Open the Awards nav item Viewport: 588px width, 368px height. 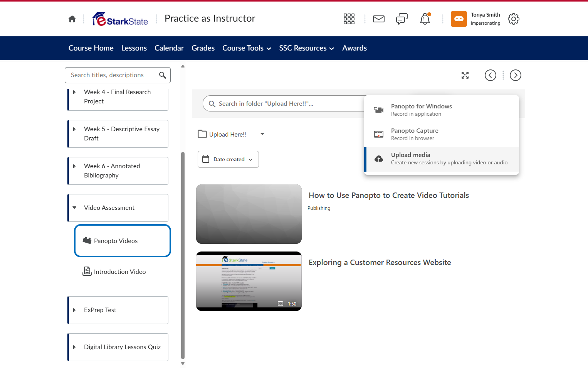click(x=354, y=48)
